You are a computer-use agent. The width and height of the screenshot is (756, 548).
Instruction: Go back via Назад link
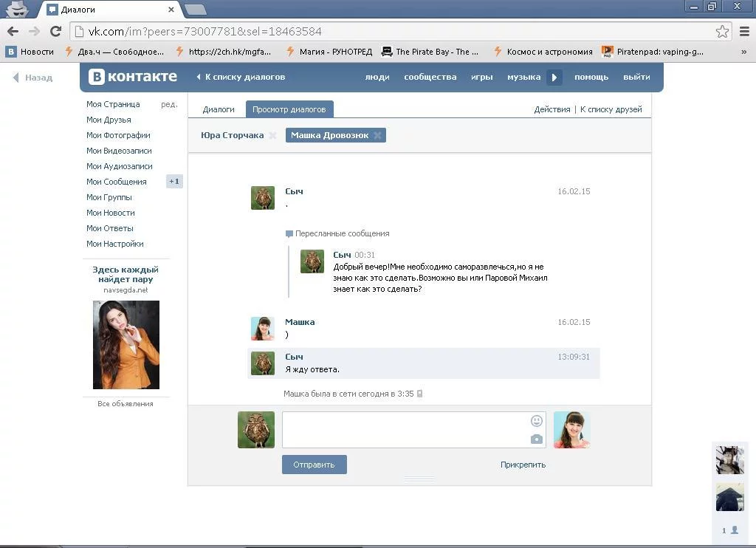[x=32, y=78]
